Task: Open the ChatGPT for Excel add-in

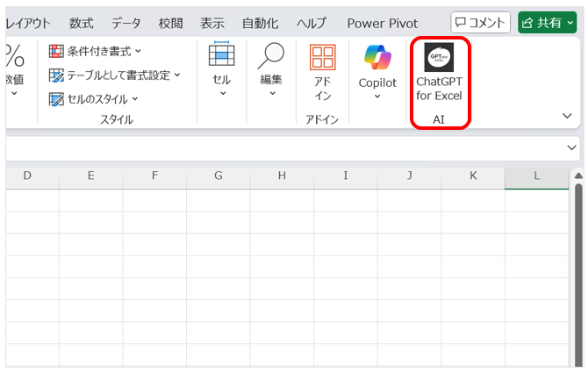Action: click(439, 72)
